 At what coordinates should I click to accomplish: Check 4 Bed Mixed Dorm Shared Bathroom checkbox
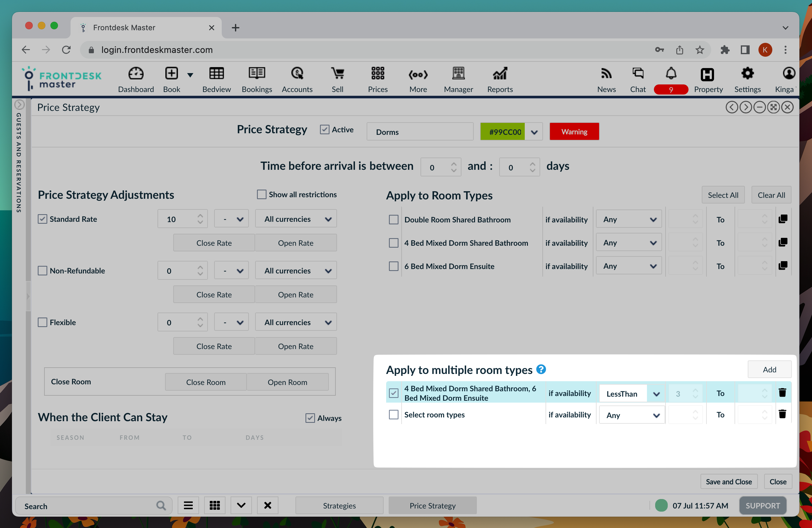point(393,243)
